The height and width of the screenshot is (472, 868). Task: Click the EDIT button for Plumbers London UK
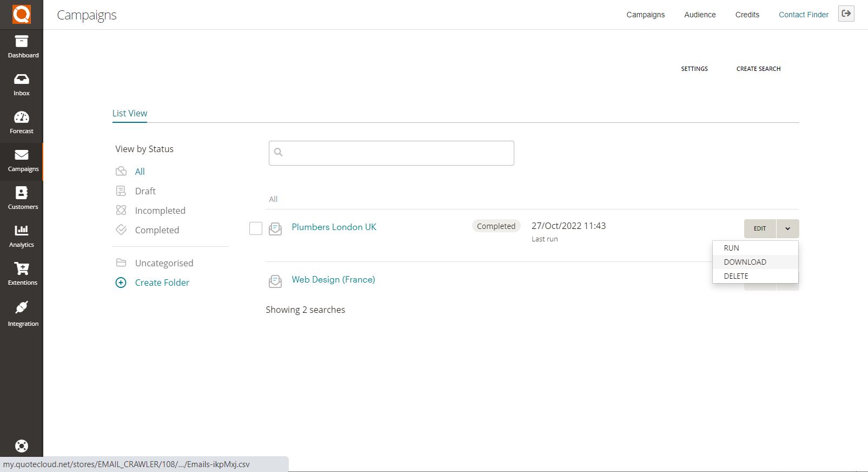point(760,228)
